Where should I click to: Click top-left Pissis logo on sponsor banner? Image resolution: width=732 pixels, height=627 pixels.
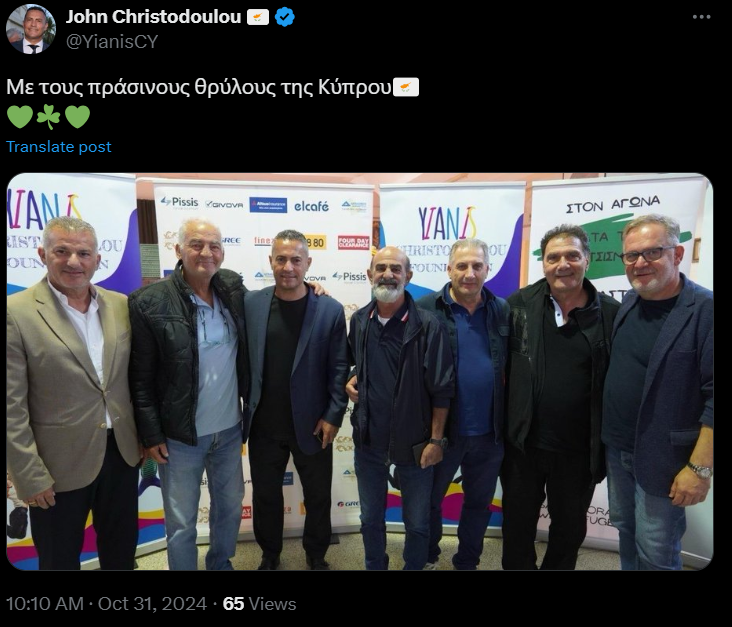(179, 202)
